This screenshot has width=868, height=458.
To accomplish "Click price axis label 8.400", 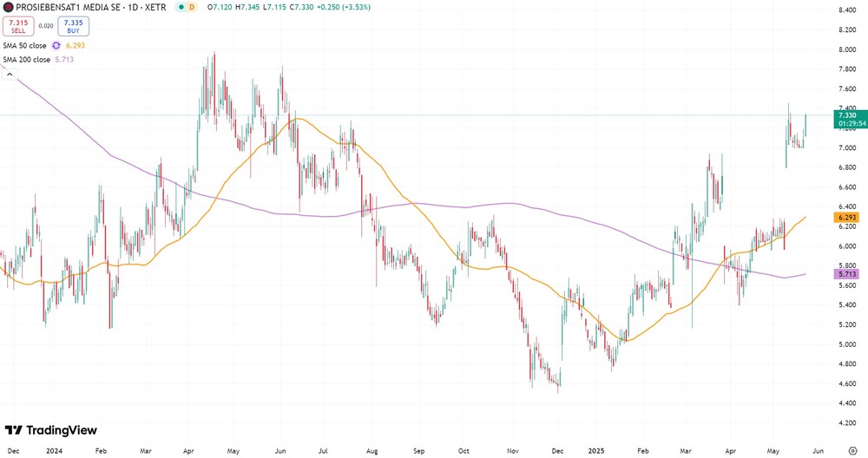I will [847, 10].
